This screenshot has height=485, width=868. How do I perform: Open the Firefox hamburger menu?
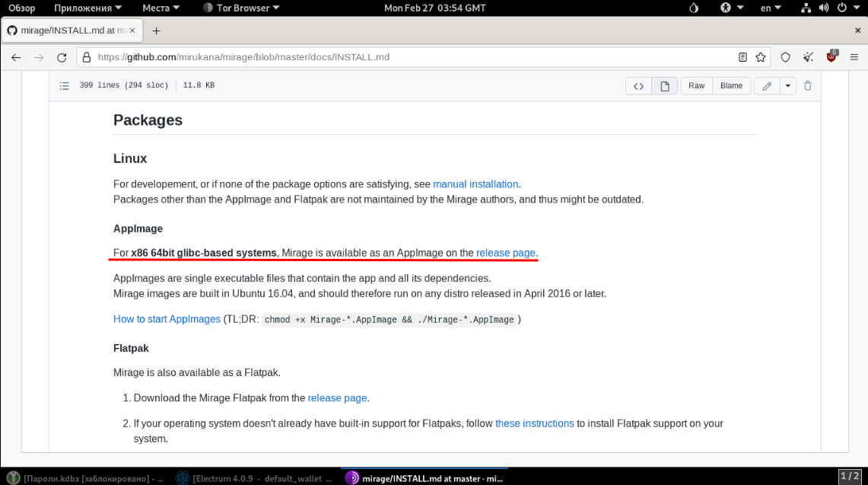854,57
